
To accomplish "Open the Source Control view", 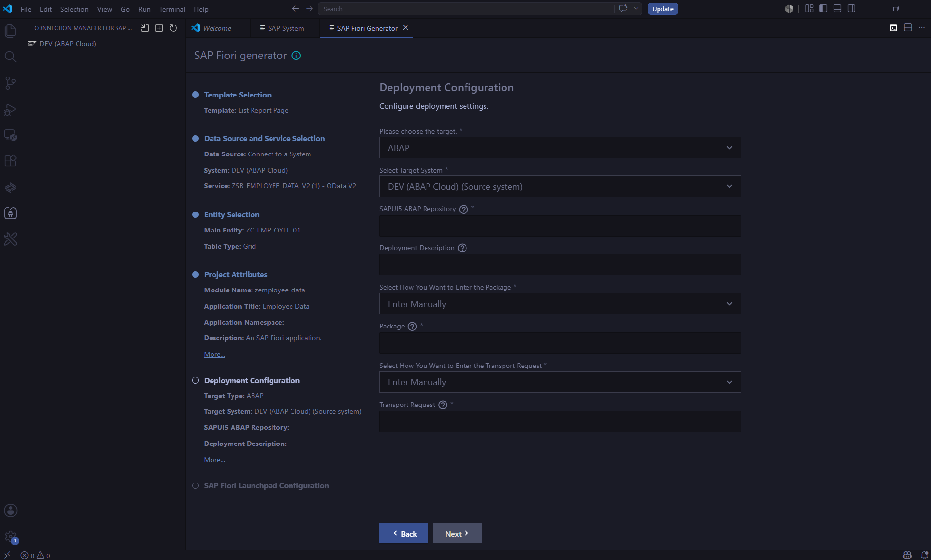I will coord(10,83).
